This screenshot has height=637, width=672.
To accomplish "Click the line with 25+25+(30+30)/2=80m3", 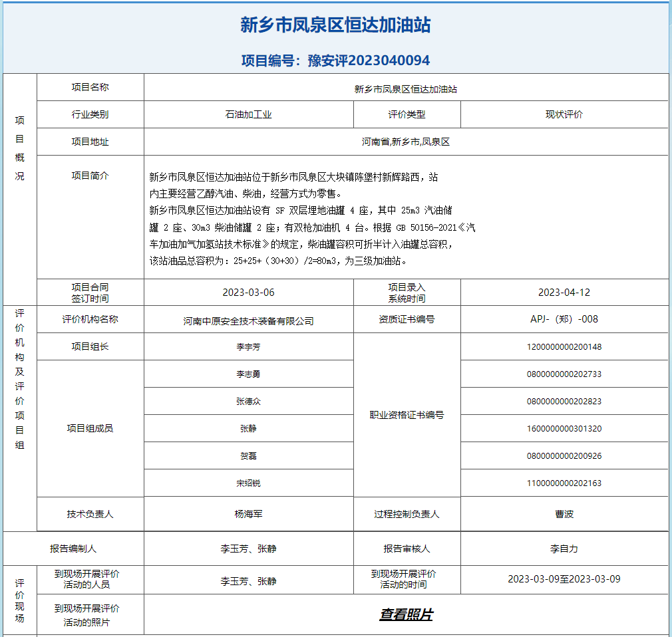I will pyautogui.click(x=277, y=261).
